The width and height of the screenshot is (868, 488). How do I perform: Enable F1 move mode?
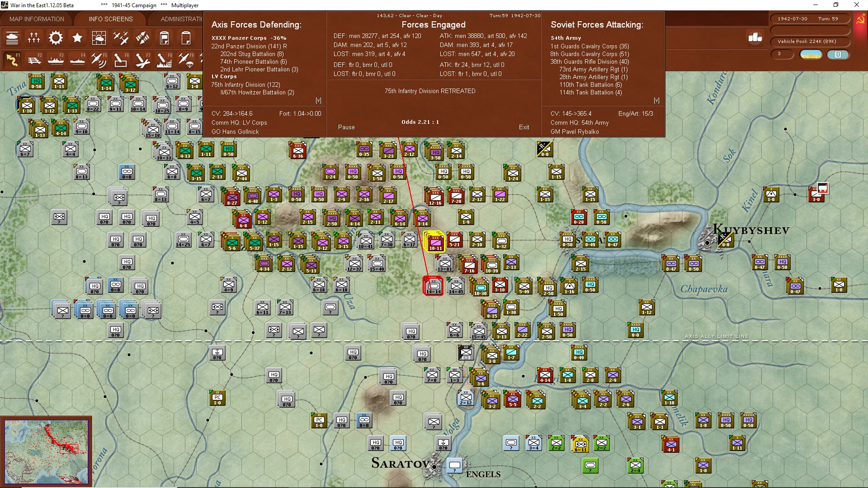(x=12, y=60)
